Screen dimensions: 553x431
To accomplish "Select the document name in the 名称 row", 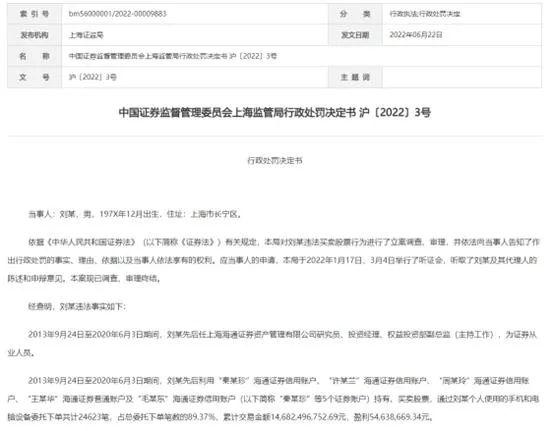I will (x=173, y=56).
